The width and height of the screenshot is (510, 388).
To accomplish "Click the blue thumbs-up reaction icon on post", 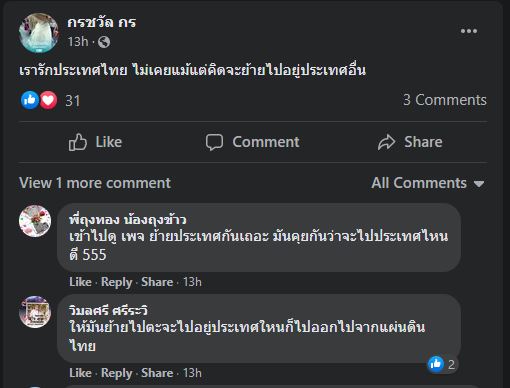I will click(30, 100).
